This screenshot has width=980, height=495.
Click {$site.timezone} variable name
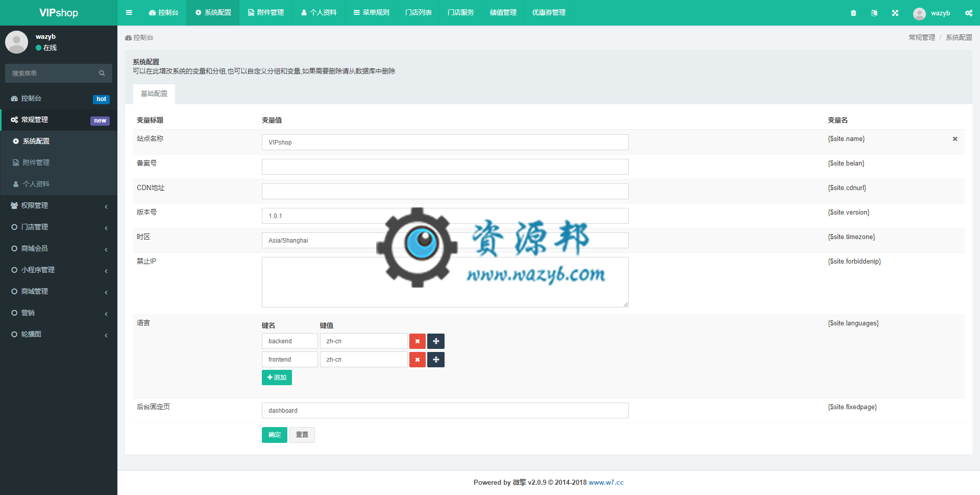coord(851,237)
